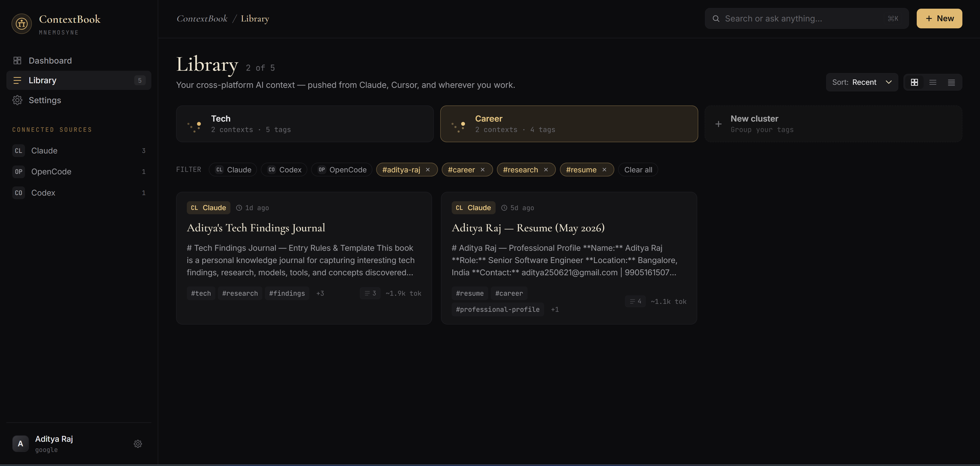This screenshot has height=466, width=980.
Task: Remove the #research filter tag
Action: coord(546,170)
